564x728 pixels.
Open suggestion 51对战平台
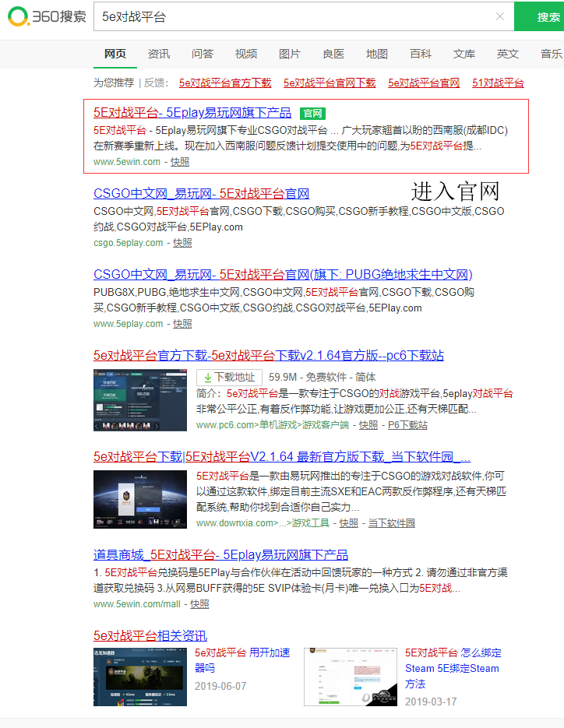pyautogui.click(x=498, y=83)
